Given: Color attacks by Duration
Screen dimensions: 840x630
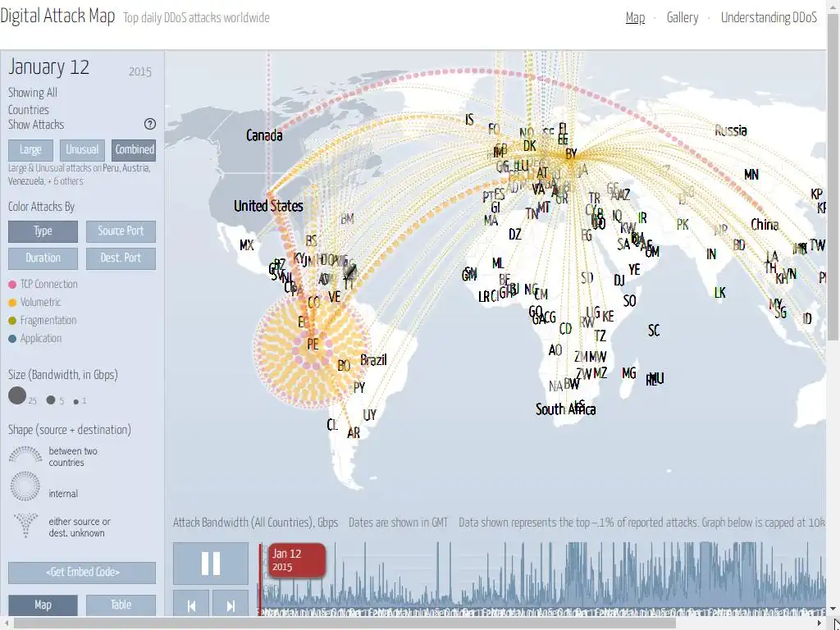Looking at the screenshot, I should (x=43, y=258).
